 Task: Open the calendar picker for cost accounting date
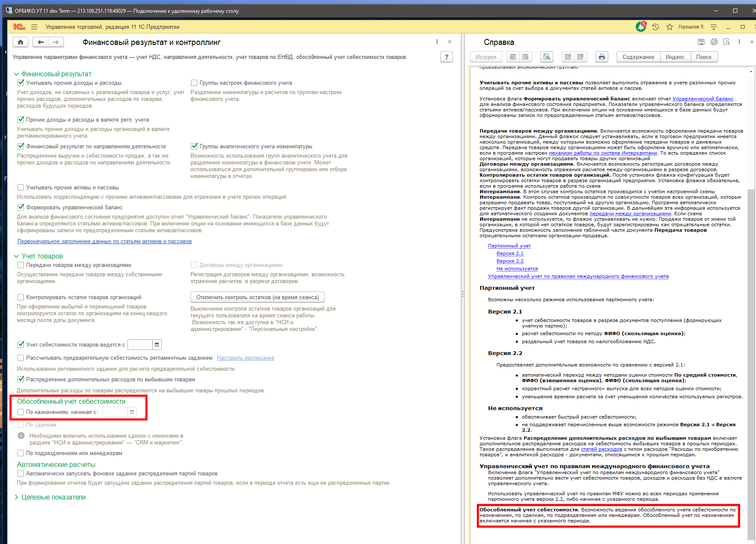tap(157, 344)
